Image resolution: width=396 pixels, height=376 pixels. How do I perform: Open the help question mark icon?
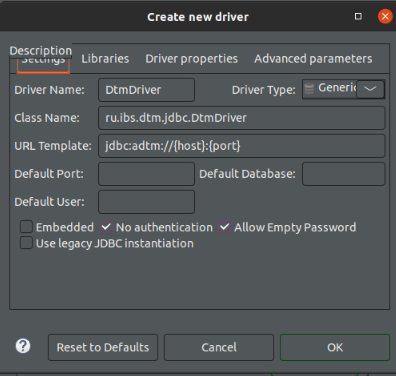(x=23, y=346)
